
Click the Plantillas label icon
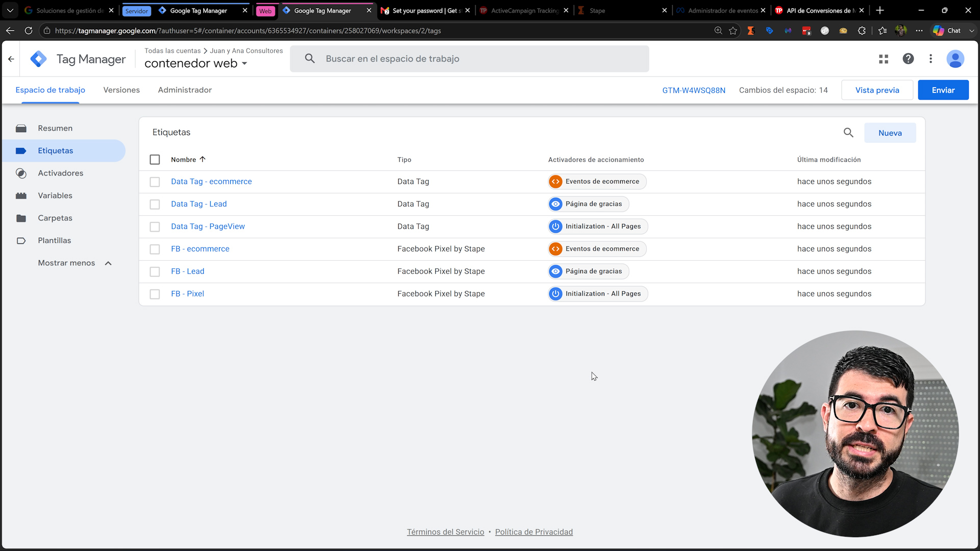point(21,241)
